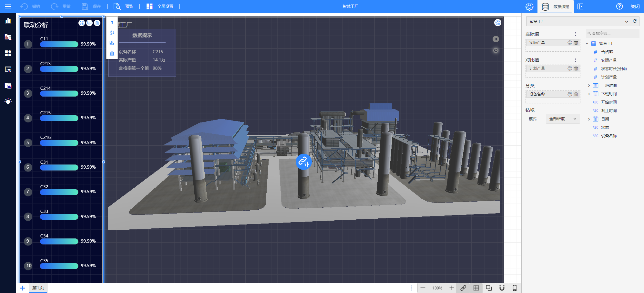Switch to the 数据绑定 tab

(556, 6)
